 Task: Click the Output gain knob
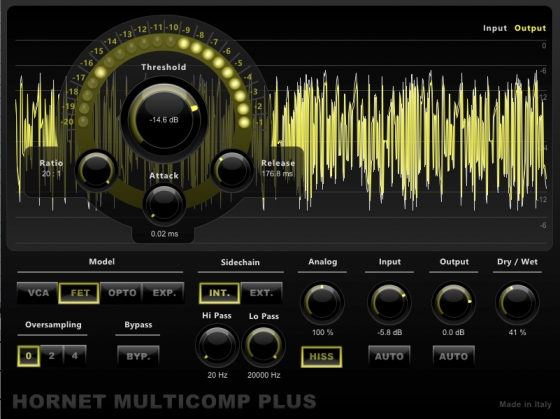tap(454, 303)
